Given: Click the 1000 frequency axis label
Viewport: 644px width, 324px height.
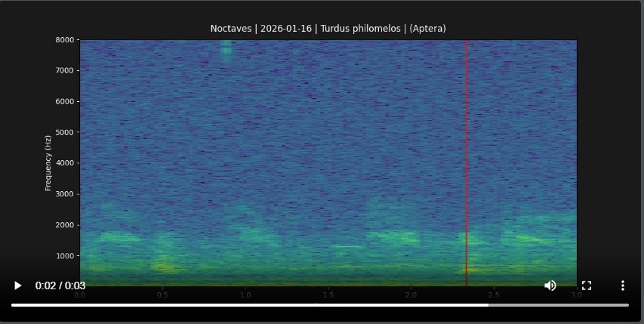Looking at the screenshot, I should point(65,256).
